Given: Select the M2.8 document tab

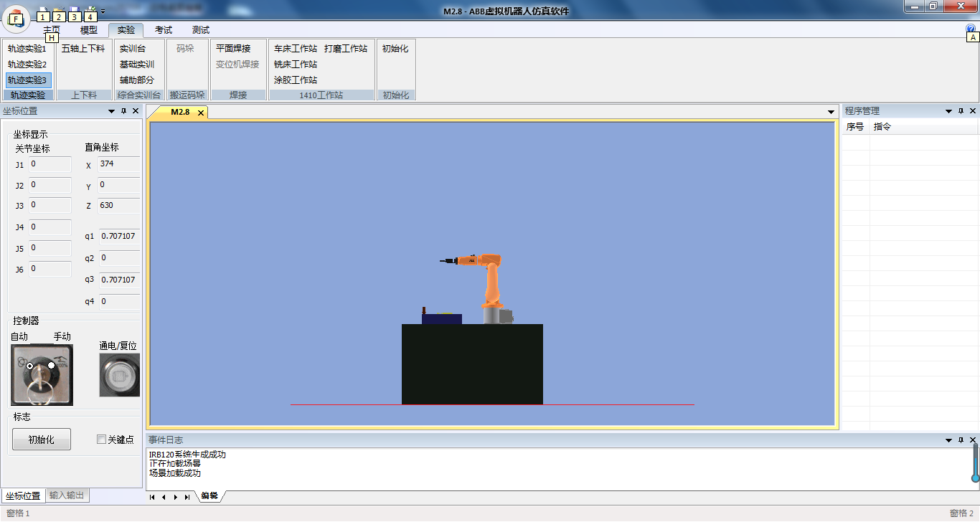Looking at the screenshot, I should (x=180, y=112).
